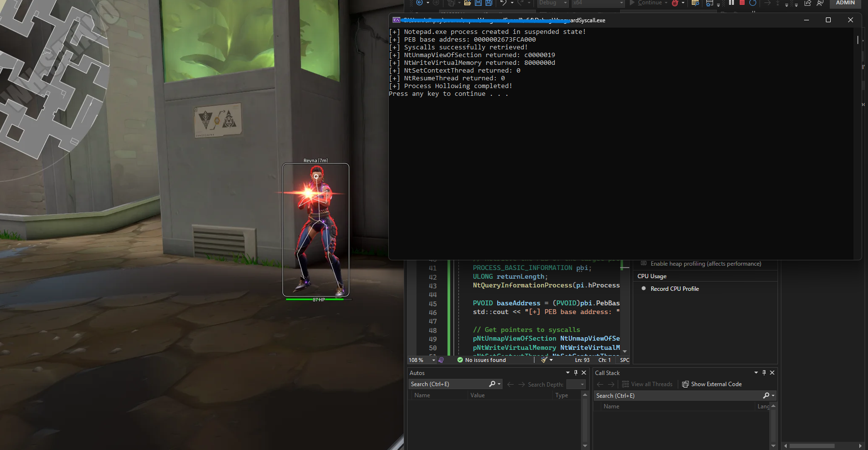Viewport: 868px width, 450px height.
Task: Click the purple IntelliCode icon in editor status
Action: pyautogui.click(x=441, y=360)
